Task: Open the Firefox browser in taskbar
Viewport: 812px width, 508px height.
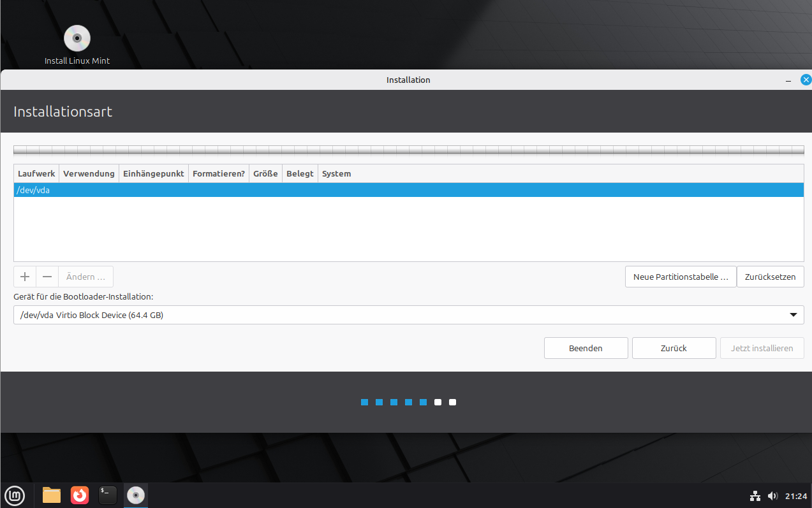Action: coord(80,495)
